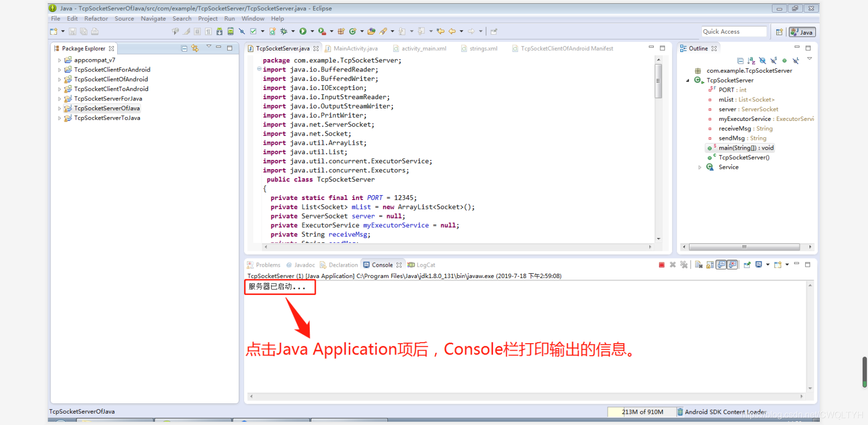Click the New file wizard icon
The height and width of the screenshot is (425, 868).
click(54, 31)
